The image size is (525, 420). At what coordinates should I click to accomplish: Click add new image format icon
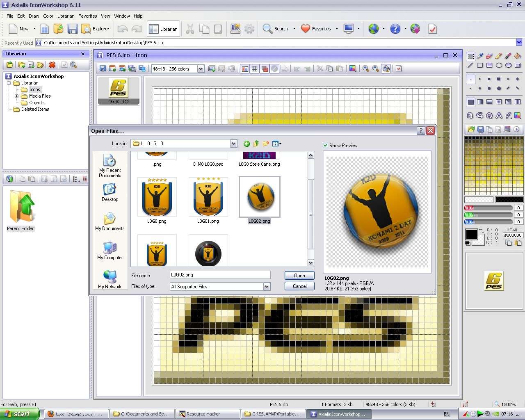pyautogui.click(x=212, y=68)
